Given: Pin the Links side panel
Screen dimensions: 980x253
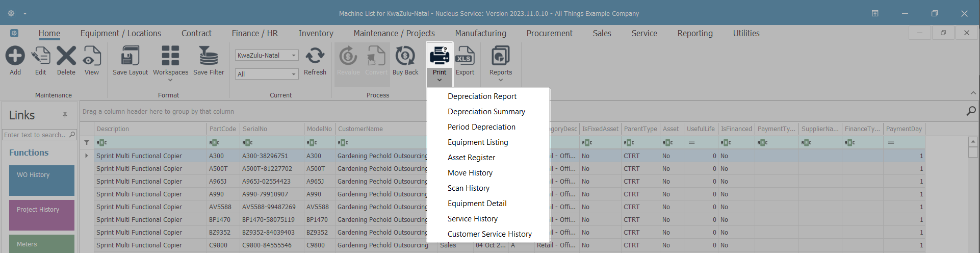Looking at the screenshot, I should pyautogui.click(x=65, y=115).
